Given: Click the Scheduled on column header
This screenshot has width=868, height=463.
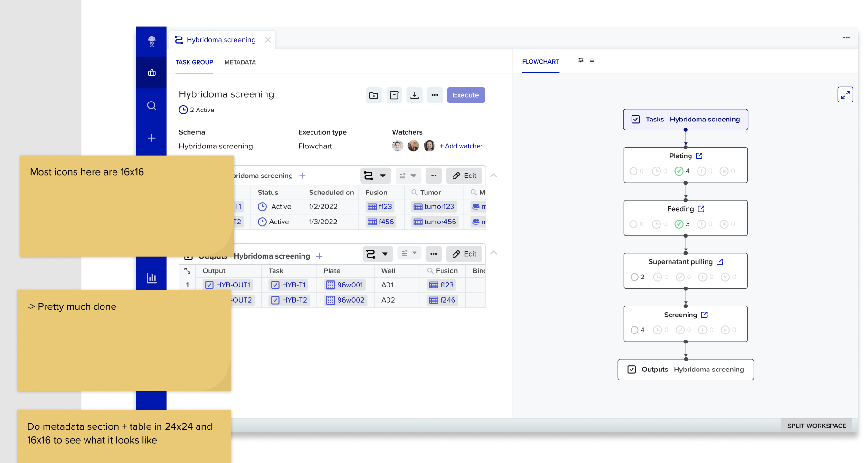Looking at the screenshot, I should 331,193.
